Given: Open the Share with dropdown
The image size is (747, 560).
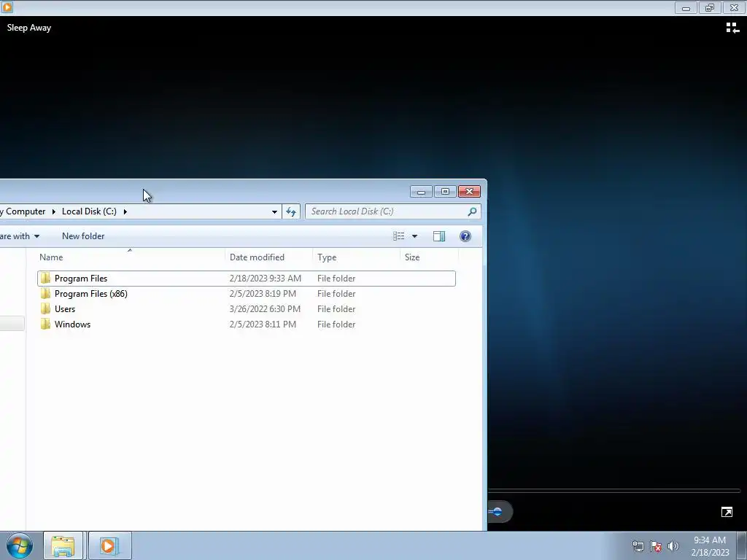Looking at the screenshot, I should click(x=20, y=236).
